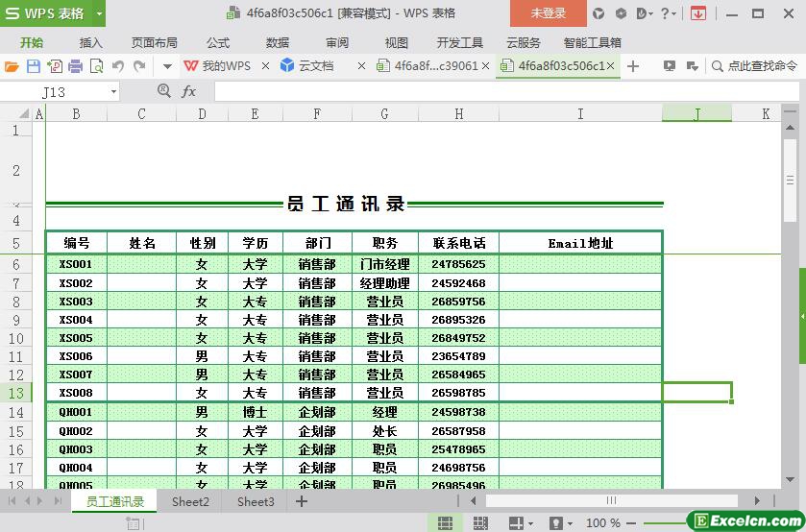Image resolution: width=806 pixels, height=532 pixels.
Task: Click the Undo arrow icon
Action: pos(118,66)
